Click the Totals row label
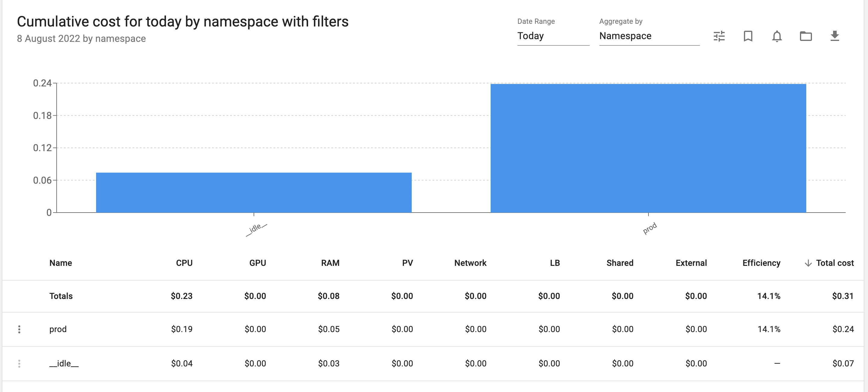The image size is (868, 392). (x=61, y=296)
